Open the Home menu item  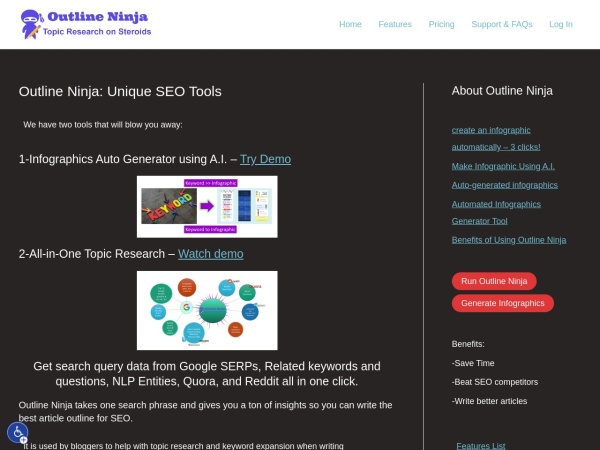tap(350, 24)
